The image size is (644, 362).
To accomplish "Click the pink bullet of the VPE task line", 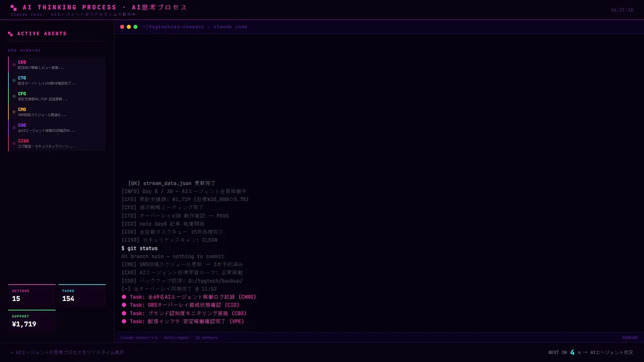I will (124, 321).
